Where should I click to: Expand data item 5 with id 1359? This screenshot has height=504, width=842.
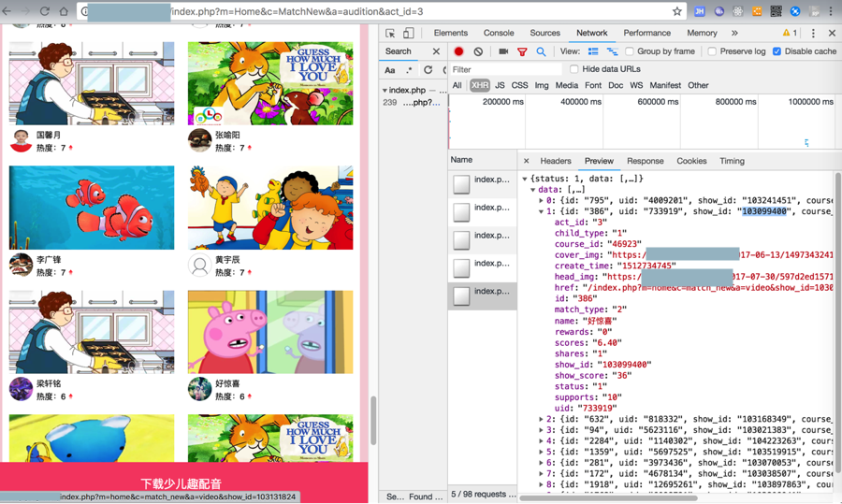(542, 452)
